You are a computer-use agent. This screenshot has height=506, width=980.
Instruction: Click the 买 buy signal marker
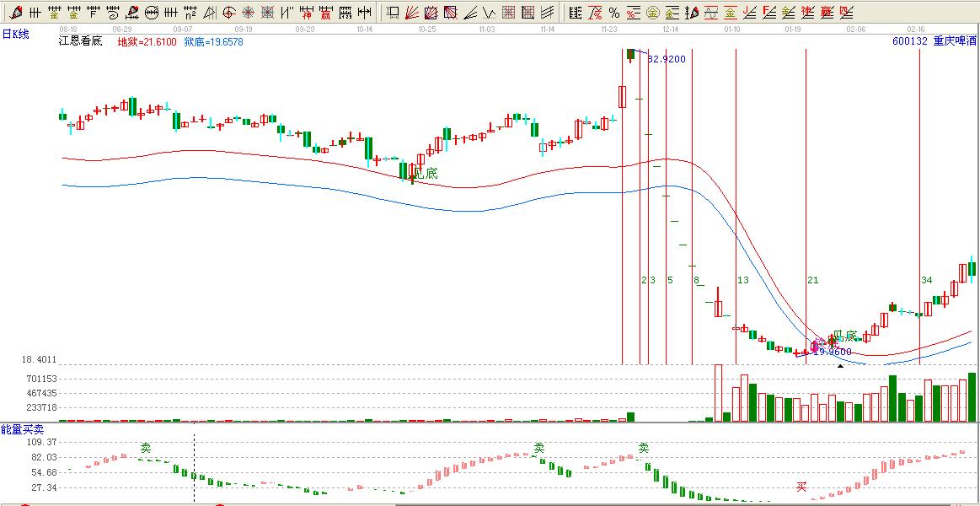(x=801, y=487)
